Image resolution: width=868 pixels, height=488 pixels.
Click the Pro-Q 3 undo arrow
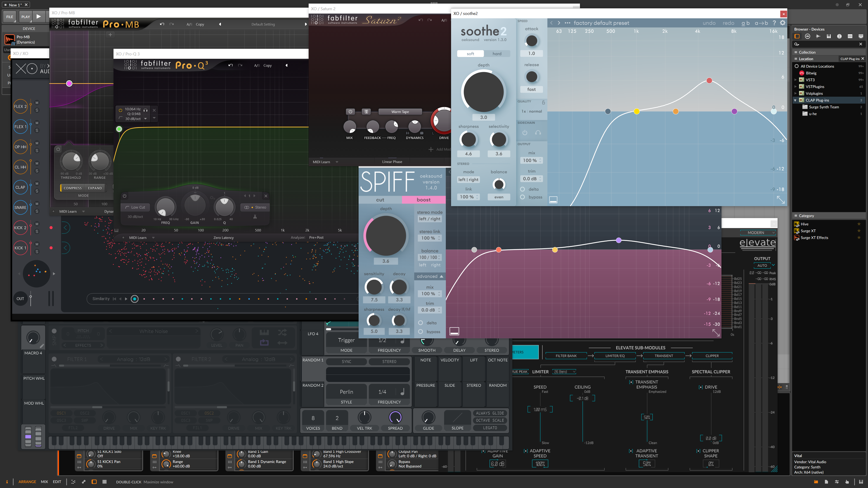coord(230,65)
